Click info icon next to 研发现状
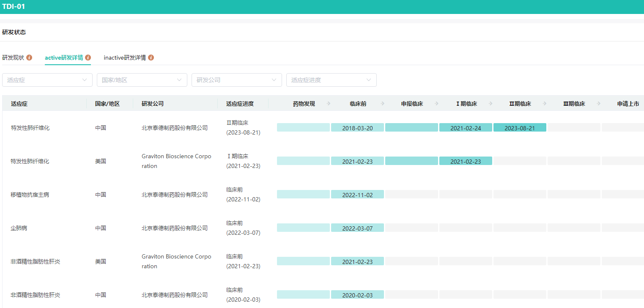 click(x=29, y=58)
